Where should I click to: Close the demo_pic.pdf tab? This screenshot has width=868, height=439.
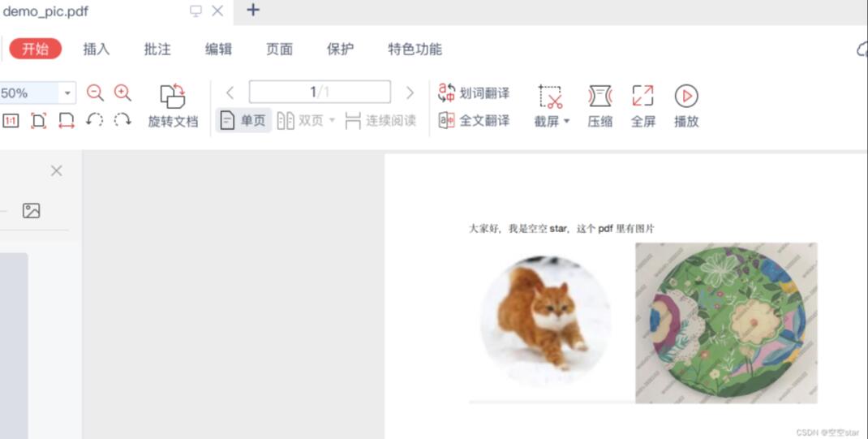click(x=217, y=11)
